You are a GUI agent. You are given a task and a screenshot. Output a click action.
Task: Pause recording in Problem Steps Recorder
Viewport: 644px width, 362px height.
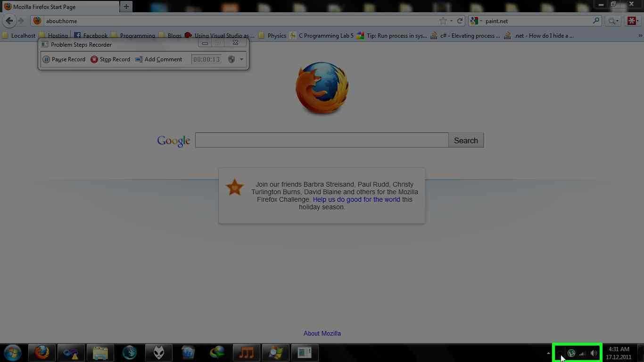pyautogui.click(x=64, y=59)
